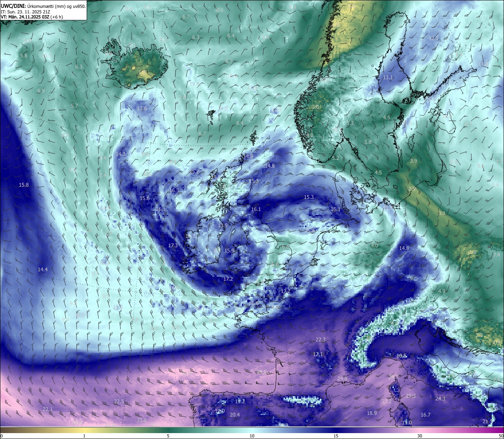Click the 5.7 map value

tap(74, 106)
